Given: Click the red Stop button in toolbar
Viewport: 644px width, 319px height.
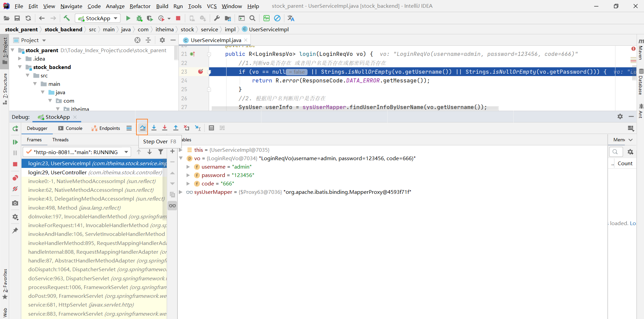Looking at the screenshot, I should coord(178,18).
